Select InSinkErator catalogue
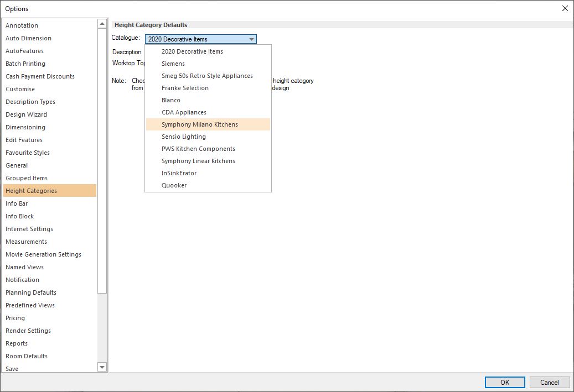 point(208,173)
